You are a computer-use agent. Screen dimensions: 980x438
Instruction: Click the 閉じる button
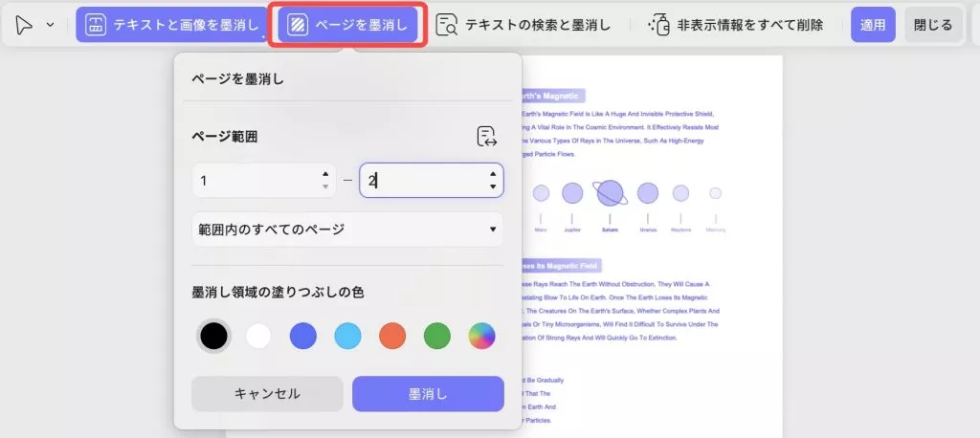pos(933,25)
